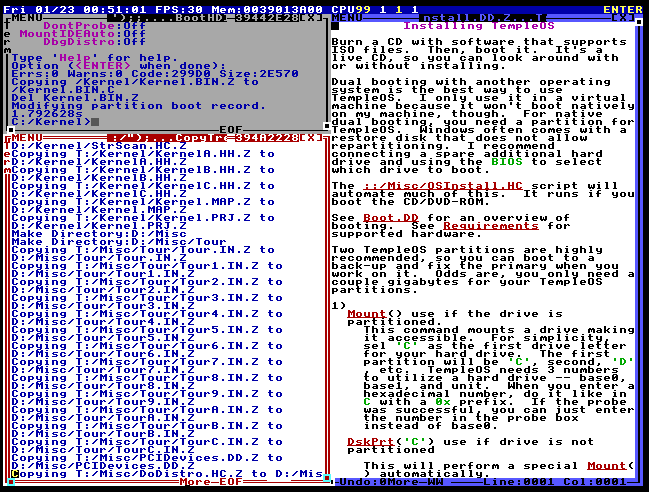Click the Errs:0 Warns:0 compile result line
The width and height of the screenshot is (649, 492).
(155, 74)
